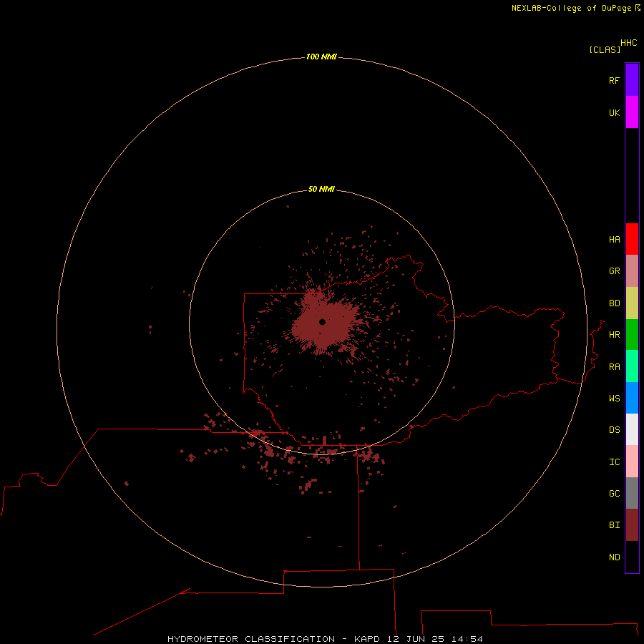Viewport: 644px width, 644px height.
Task: Click the NEXLAB-College of DuPage credit
Action: click(571, 8)
